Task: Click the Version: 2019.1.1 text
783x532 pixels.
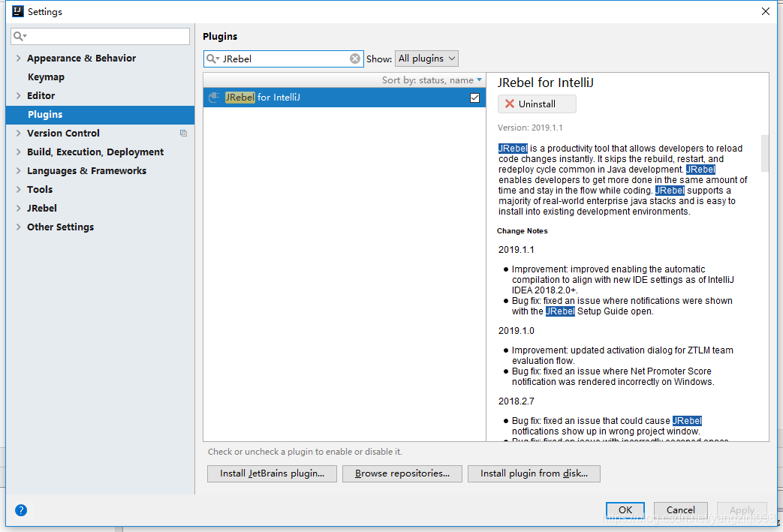Action: 530,128
